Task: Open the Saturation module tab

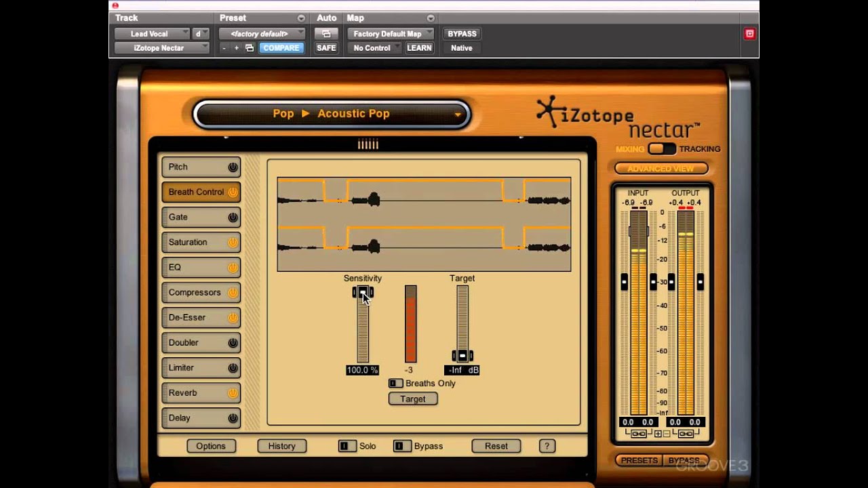Action: pos(201,242)
